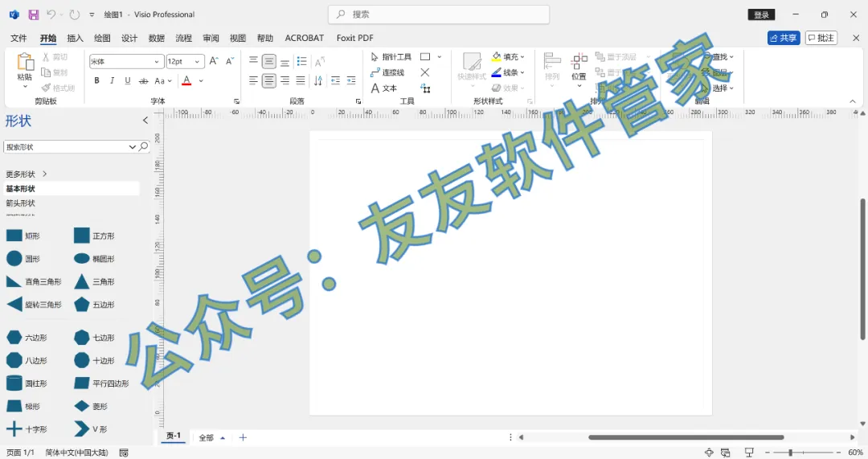Collapse the Shapes panel with chevron
The width and height of the screenshot is (868, 459).
coord(145,120)
